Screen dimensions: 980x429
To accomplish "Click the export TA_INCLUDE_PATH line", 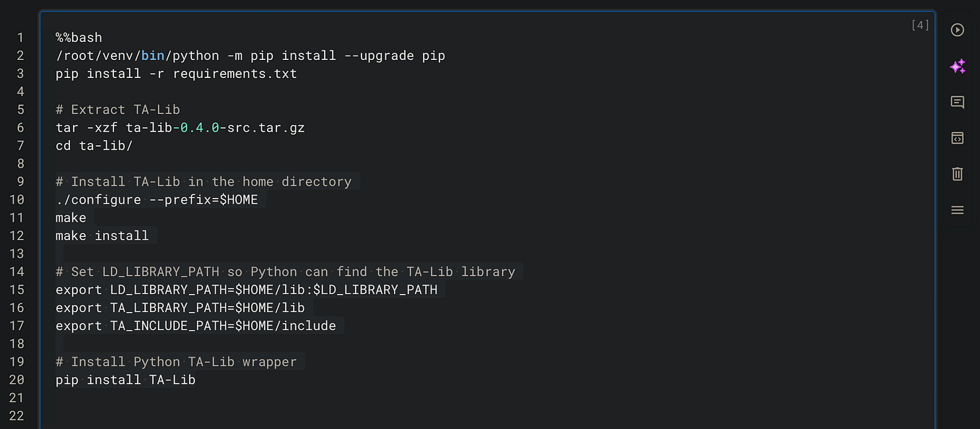I will tap(195, 326).
